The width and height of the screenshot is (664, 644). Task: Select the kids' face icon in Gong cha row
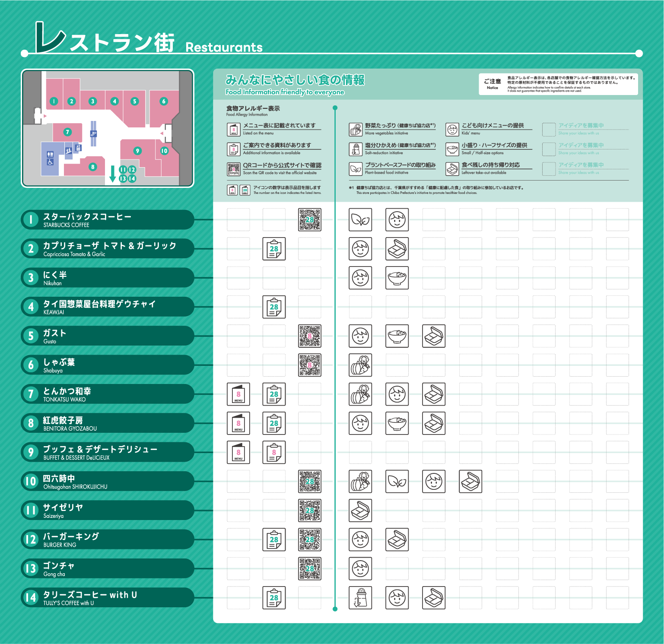coord(360,569)
